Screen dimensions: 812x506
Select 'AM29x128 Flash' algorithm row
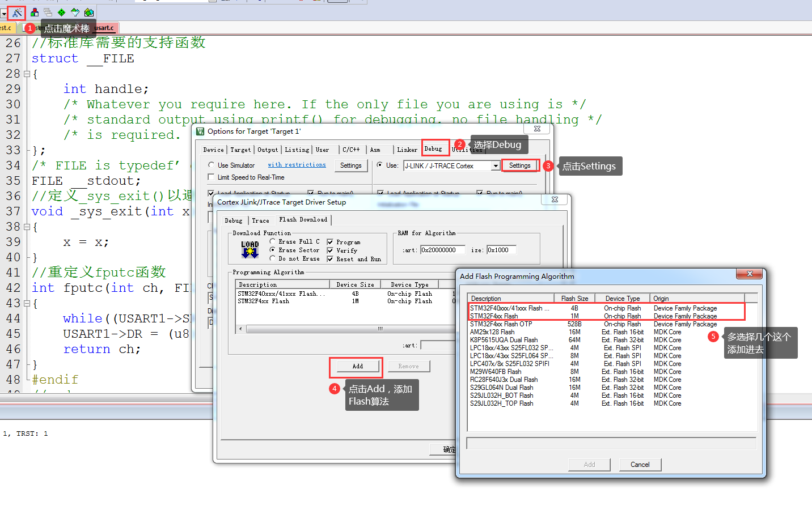point(607,332)
